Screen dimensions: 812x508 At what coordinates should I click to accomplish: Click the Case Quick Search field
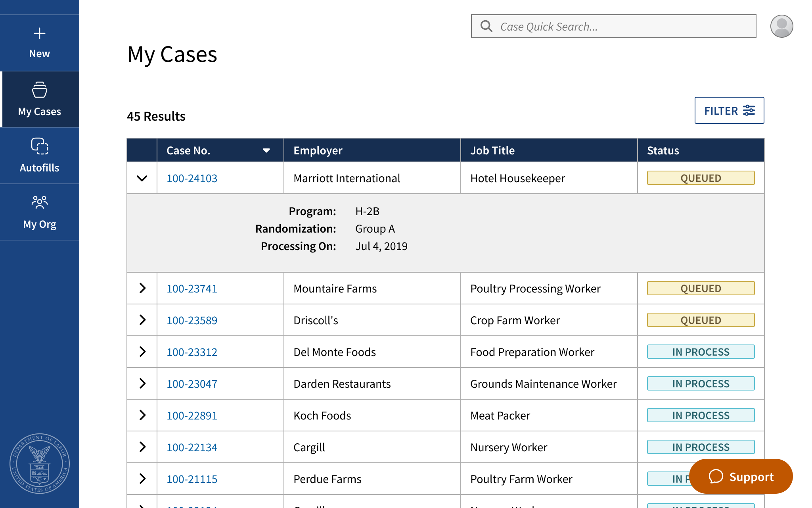pyautogui.click(x=613, y=26)
